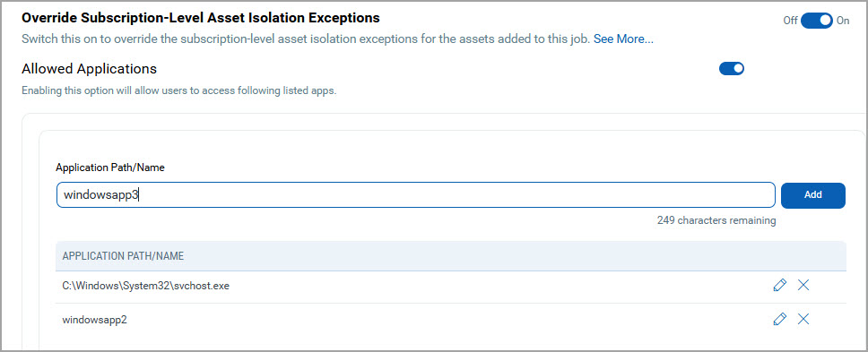Screen dimensions: 868x352
Task: Select the C:\Windows\System32\svchost.exe row text
Action: pyautogui.click(x=145, y=287)
